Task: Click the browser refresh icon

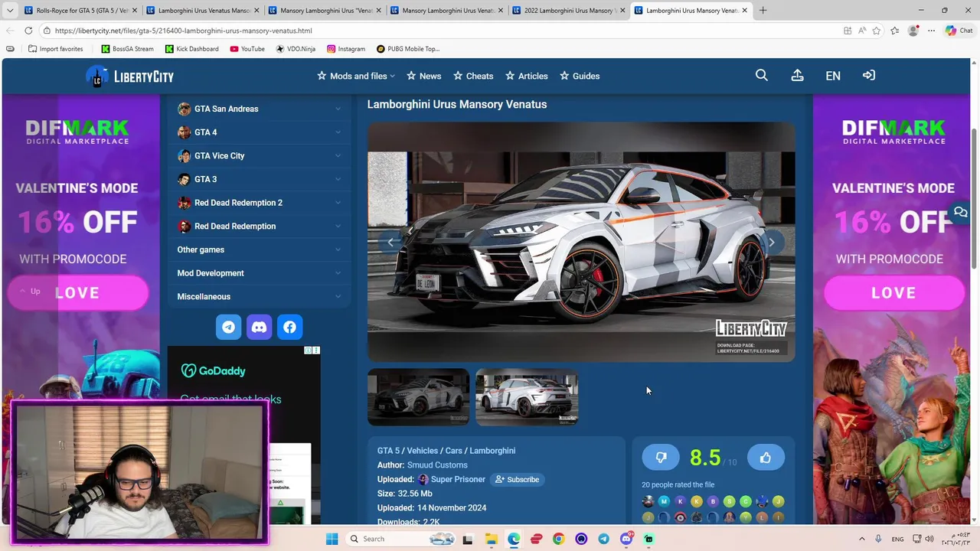Action: pos(28,31)
